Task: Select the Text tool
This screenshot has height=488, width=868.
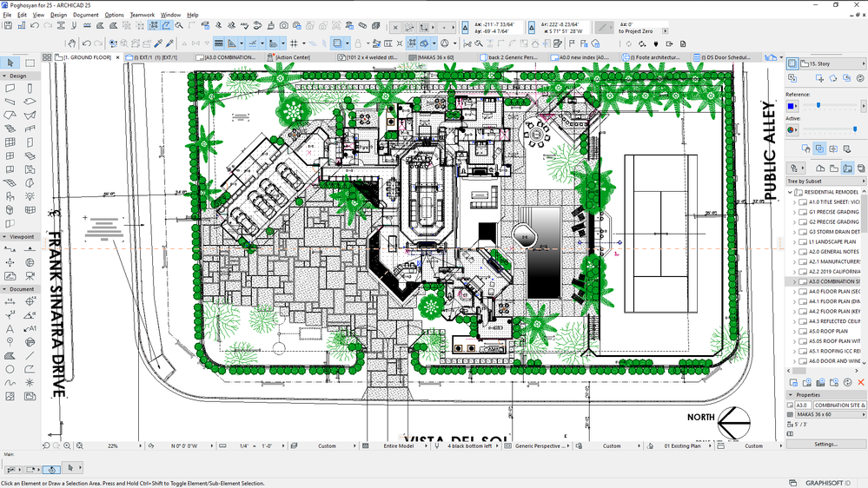Action: 10,328
